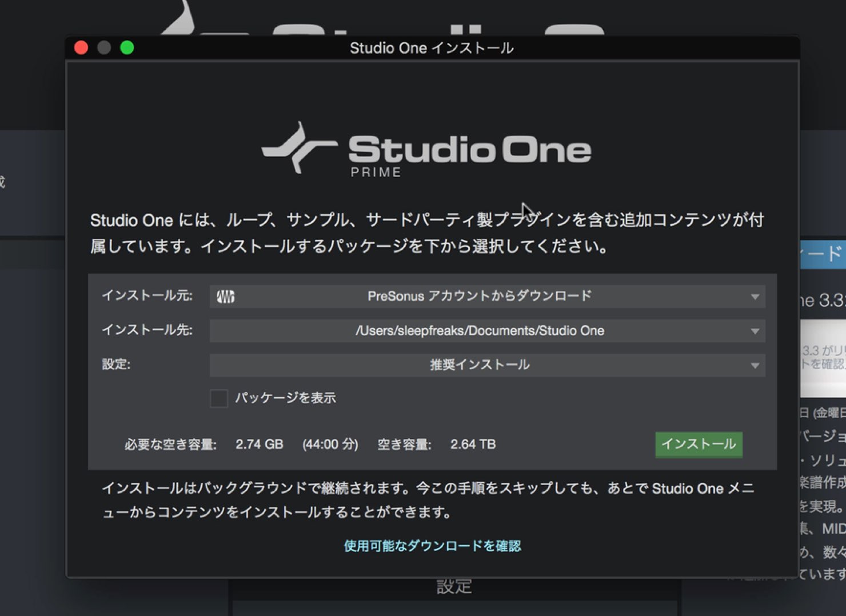Viewport: 846px width, 616px height.
Task: Click the green インストール button
Action: point(699,445)
